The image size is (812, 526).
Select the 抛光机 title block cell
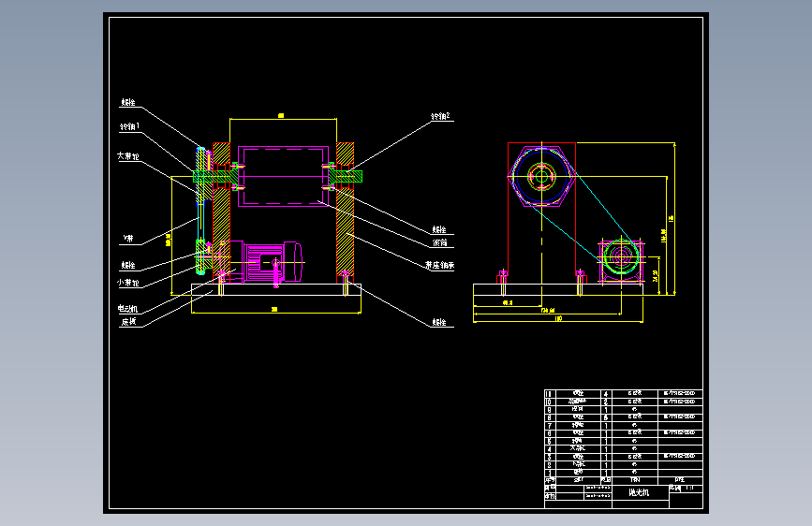(x=639, y=492)
